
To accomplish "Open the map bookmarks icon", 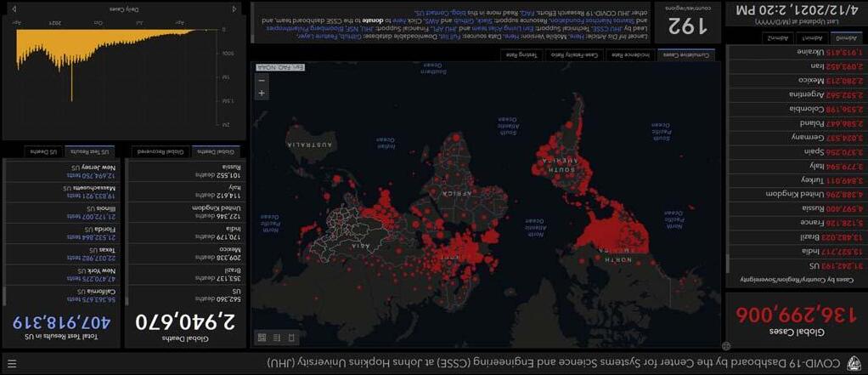I will (292, 337).
